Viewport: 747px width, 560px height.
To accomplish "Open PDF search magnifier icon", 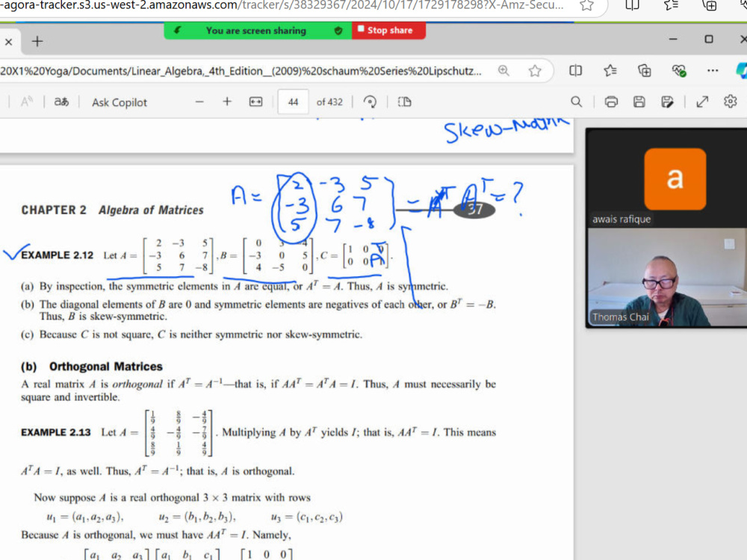I will click(577, 102).
